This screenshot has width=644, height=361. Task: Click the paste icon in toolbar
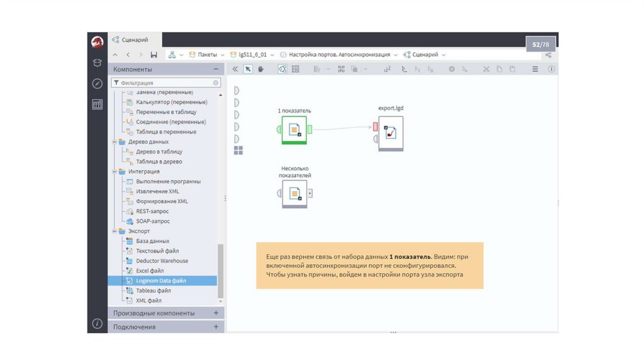pyautogui.click(x=513, y=69)
